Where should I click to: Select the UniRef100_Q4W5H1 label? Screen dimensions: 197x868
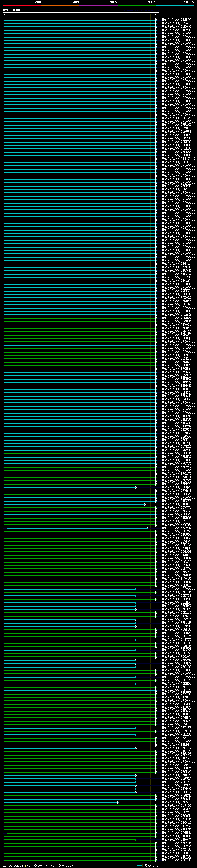pos(176,271)
